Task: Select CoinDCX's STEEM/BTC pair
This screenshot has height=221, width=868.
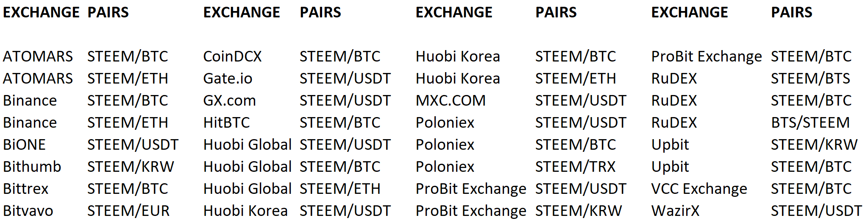Action: tap(340, 56)
